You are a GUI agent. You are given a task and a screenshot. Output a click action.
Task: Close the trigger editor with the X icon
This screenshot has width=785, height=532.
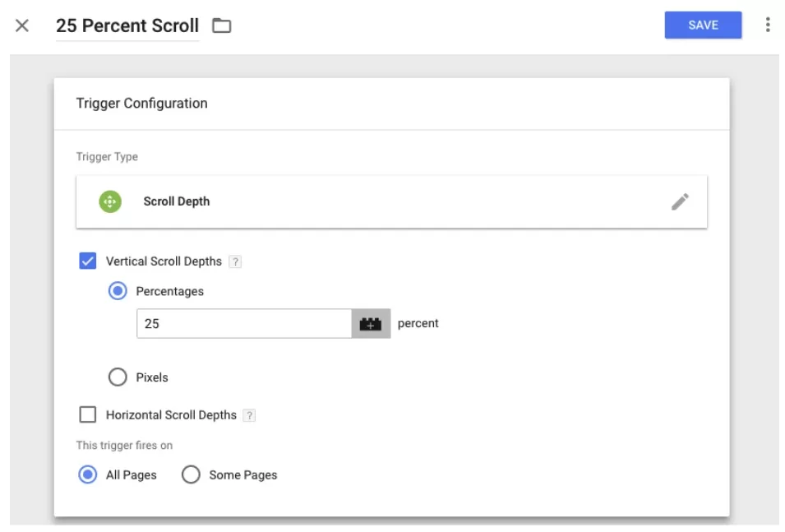point(21,25)
